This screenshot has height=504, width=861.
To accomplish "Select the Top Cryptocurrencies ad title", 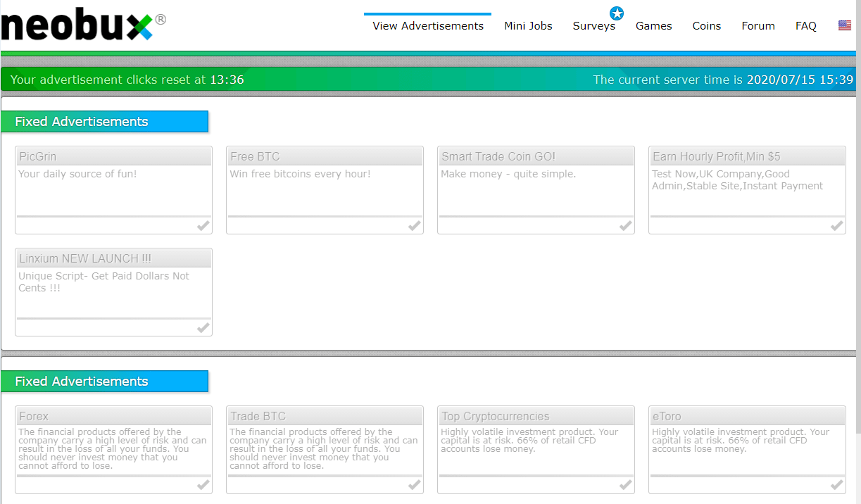I will click(x=495, y=416).
